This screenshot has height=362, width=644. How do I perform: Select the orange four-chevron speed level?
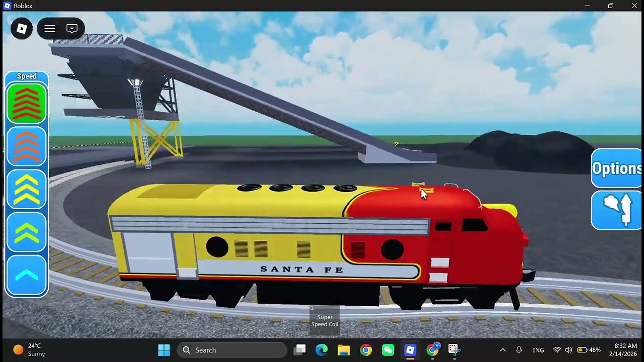pyautogui.click(x=27, y=146)
